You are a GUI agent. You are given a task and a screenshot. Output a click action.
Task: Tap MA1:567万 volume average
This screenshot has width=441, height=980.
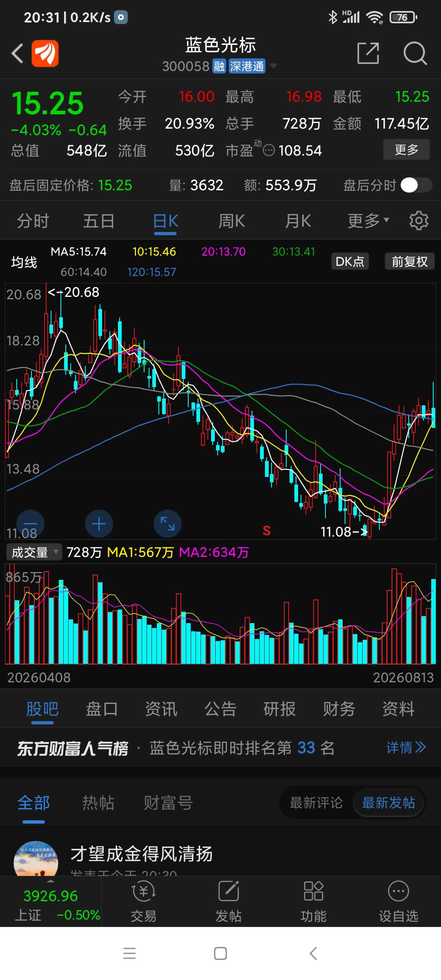(140, 552)
